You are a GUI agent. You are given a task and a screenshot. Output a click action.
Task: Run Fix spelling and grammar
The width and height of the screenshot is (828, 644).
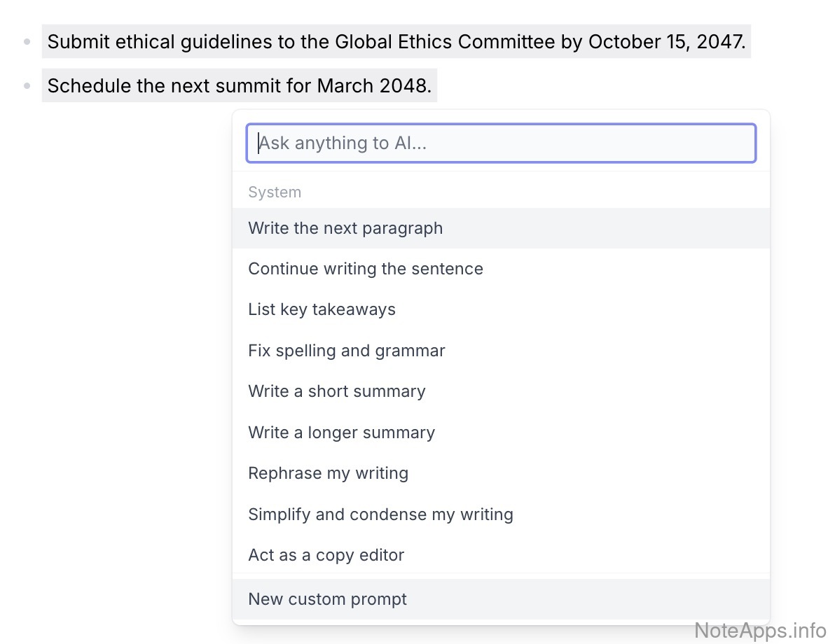[347, 351]
